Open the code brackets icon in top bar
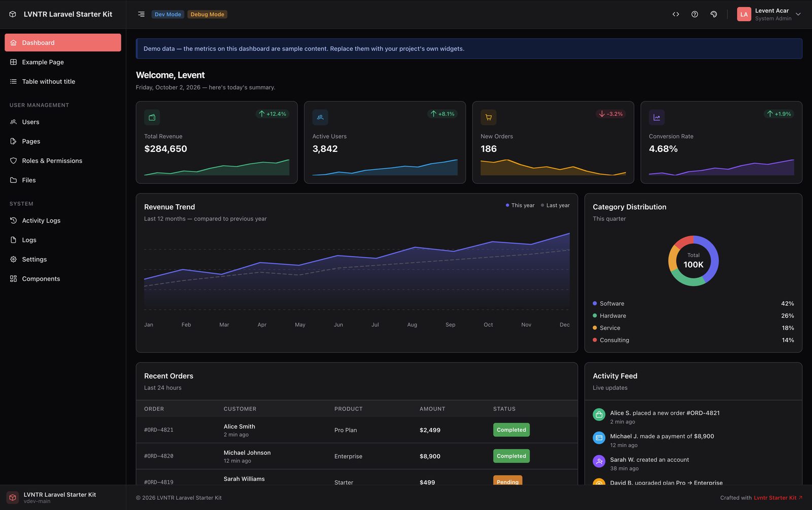The height and width of the screenshot is (510, 812). coord(675,14)
